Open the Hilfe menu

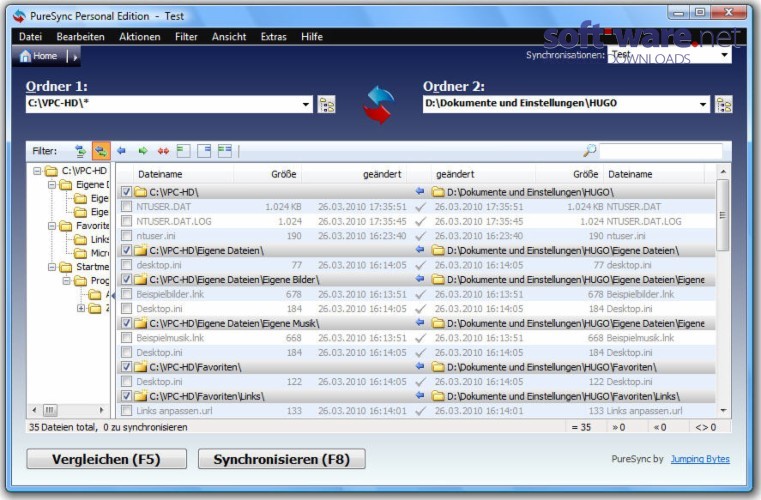(x=312, y=37)
